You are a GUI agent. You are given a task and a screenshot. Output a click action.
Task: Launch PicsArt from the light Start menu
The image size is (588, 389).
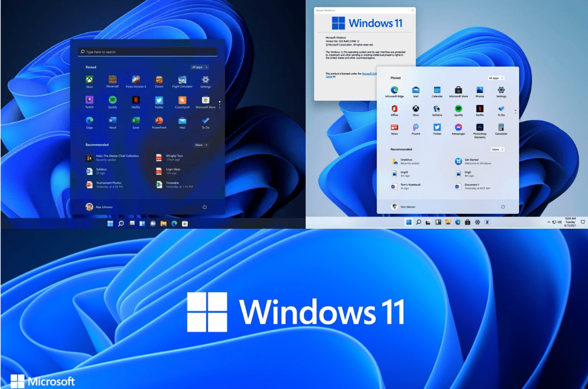416,129
